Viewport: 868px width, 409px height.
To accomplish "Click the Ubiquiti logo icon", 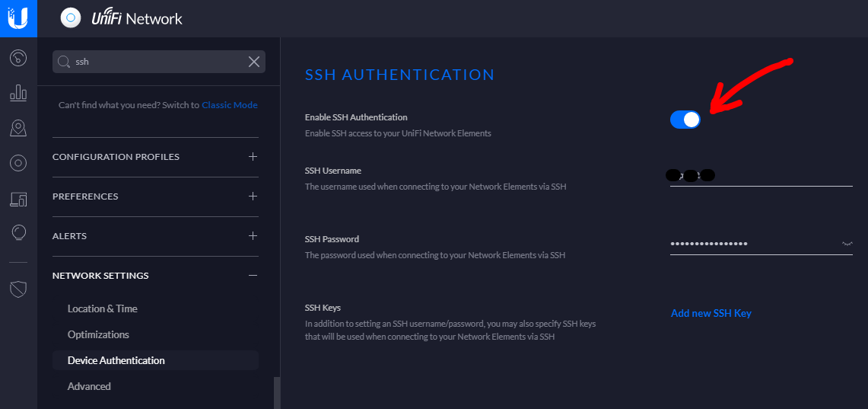I will (x=18, y=18).
